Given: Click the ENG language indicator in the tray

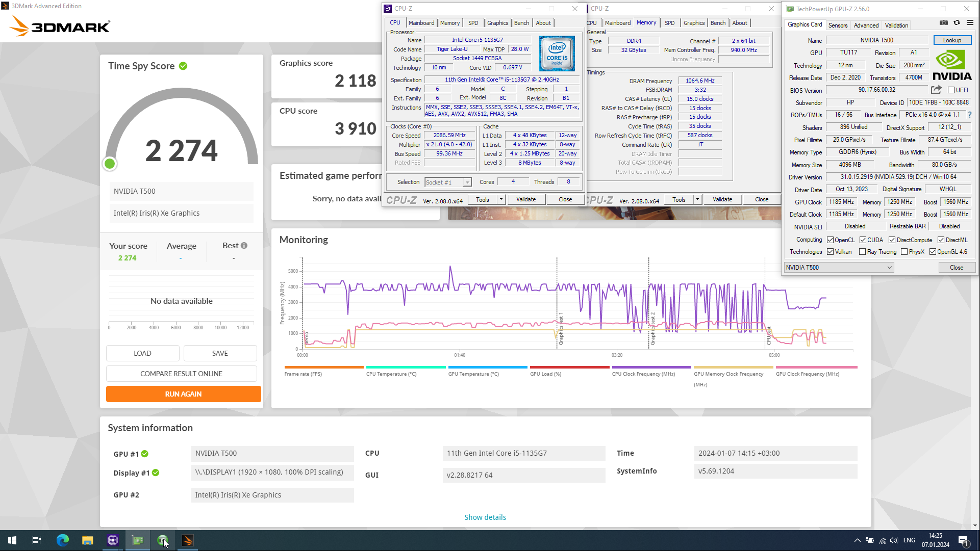Looking at the screenshot, I should pyautogui.click(x=909, y=540).
